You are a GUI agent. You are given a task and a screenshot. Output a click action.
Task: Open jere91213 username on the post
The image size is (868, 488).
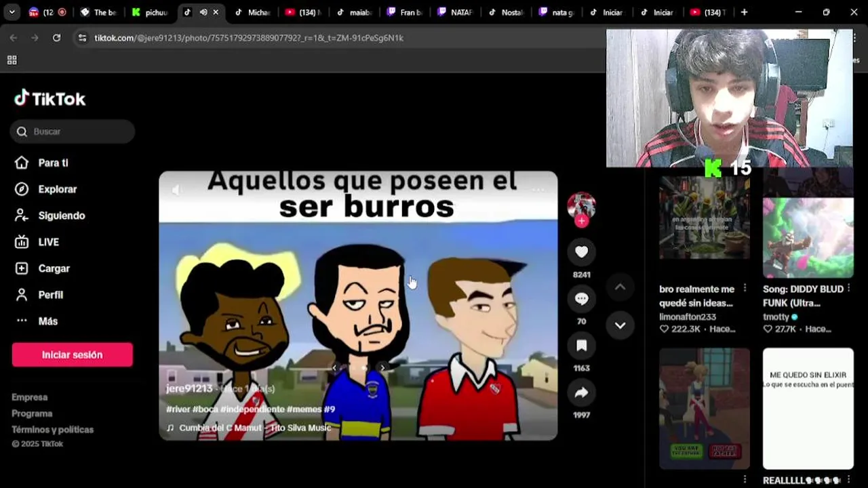pyautogui.click(x=189, y=388)
